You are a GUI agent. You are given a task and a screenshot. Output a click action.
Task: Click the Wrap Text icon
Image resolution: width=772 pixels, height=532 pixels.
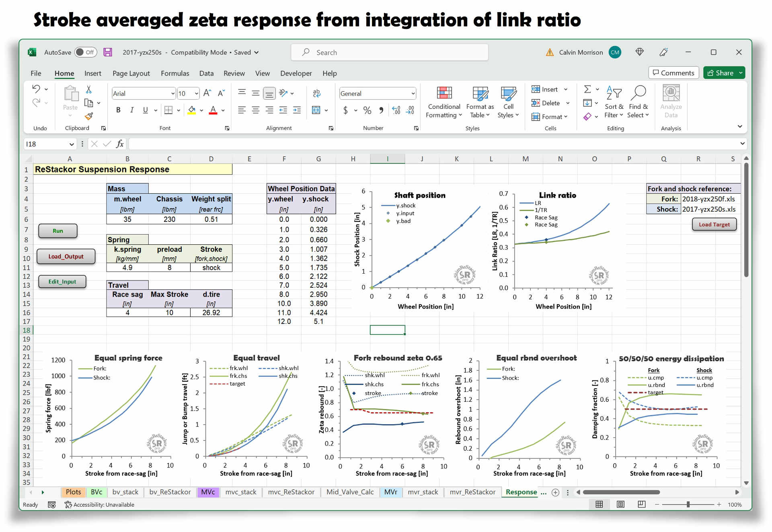click(x=316, y=93)
